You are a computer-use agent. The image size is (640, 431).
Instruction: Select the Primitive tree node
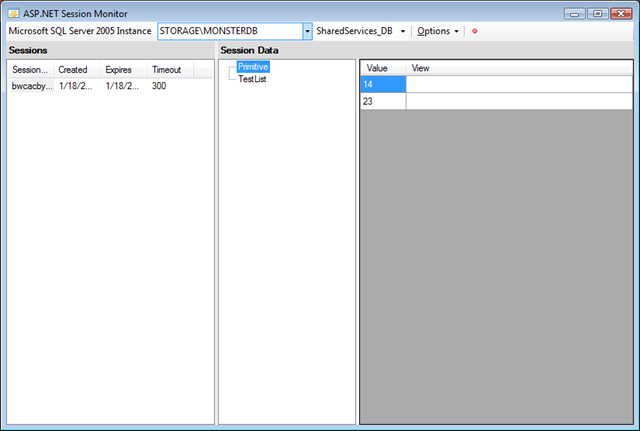[x=253, y=67]
